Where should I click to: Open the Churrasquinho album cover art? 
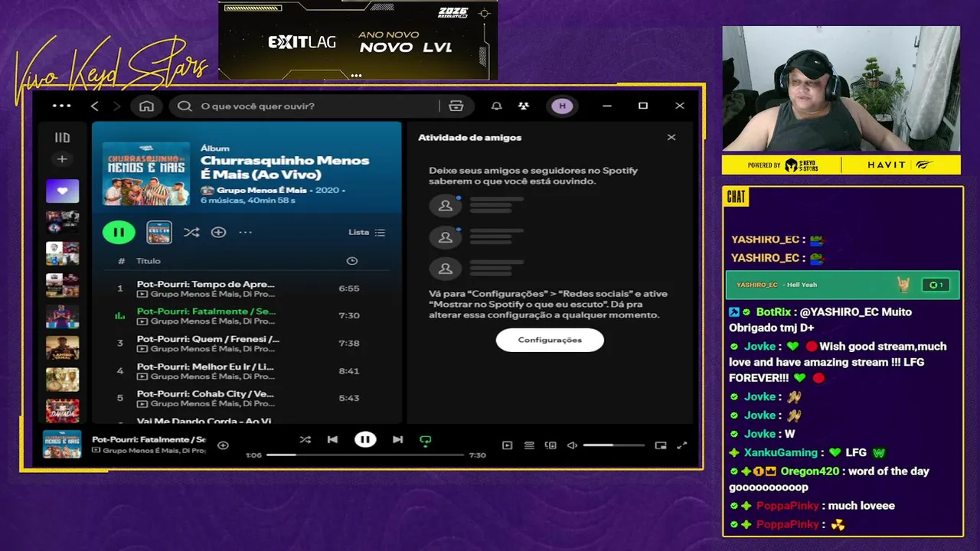pyautogui.click(x=146, y=173)
